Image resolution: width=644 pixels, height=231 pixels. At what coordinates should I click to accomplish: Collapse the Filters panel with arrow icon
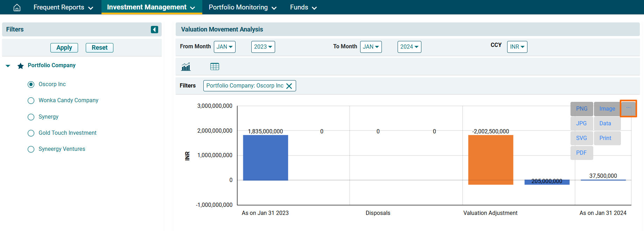click(154, 29)
